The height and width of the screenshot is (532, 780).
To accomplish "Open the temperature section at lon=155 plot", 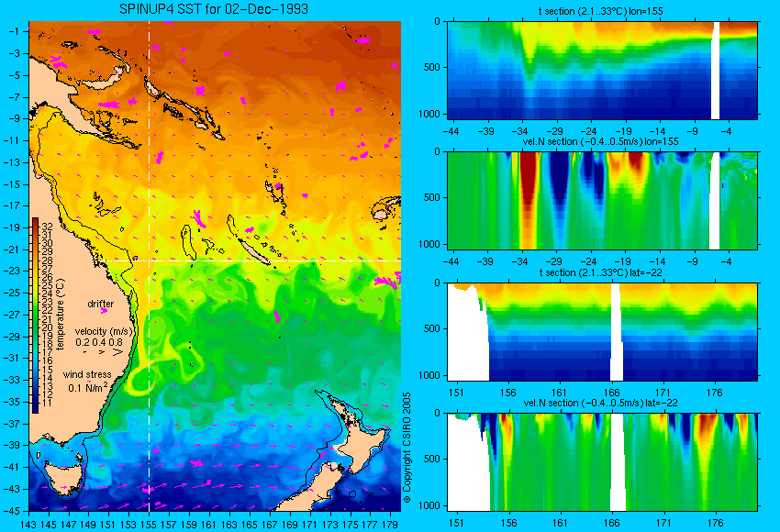I will [x=602, y=70].
